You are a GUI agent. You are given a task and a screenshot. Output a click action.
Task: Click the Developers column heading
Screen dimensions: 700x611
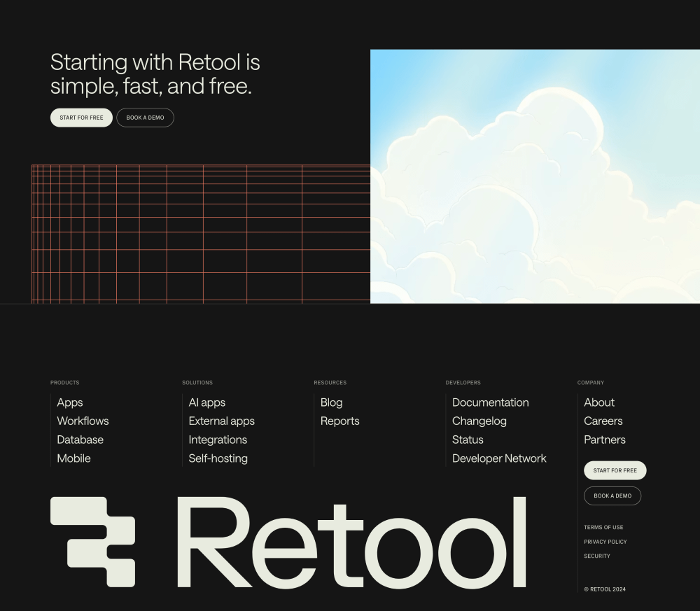[463, 383]
